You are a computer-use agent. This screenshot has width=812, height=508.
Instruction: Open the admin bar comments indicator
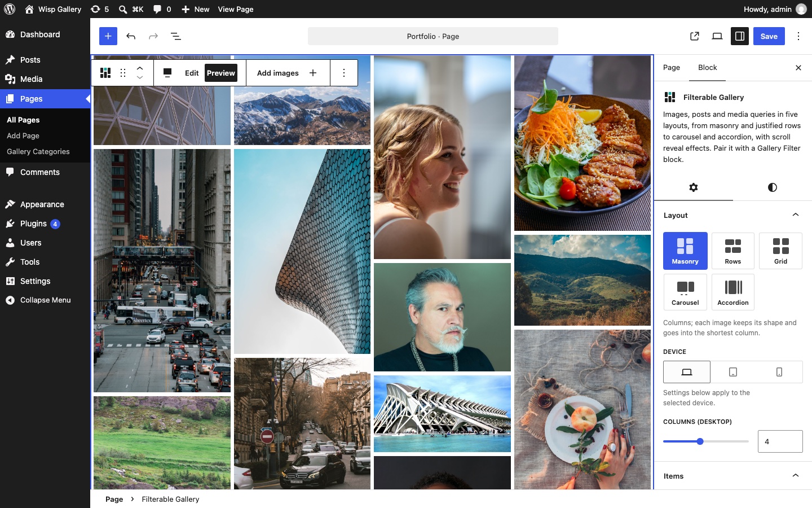162,9
